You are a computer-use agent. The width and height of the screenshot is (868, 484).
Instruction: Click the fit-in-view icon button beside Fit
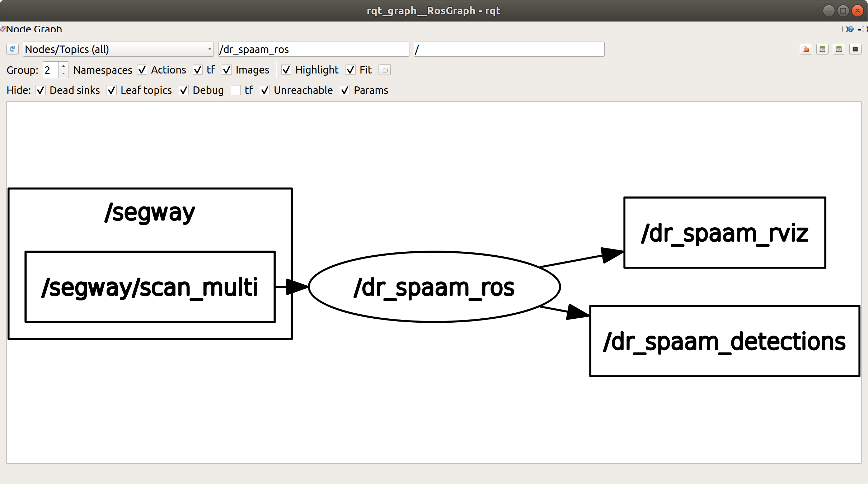tap(384, 70)
